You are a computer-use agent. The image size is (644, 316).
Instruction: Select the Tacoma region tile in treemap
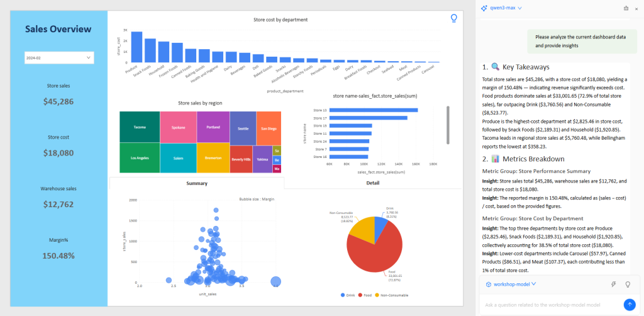139,127
